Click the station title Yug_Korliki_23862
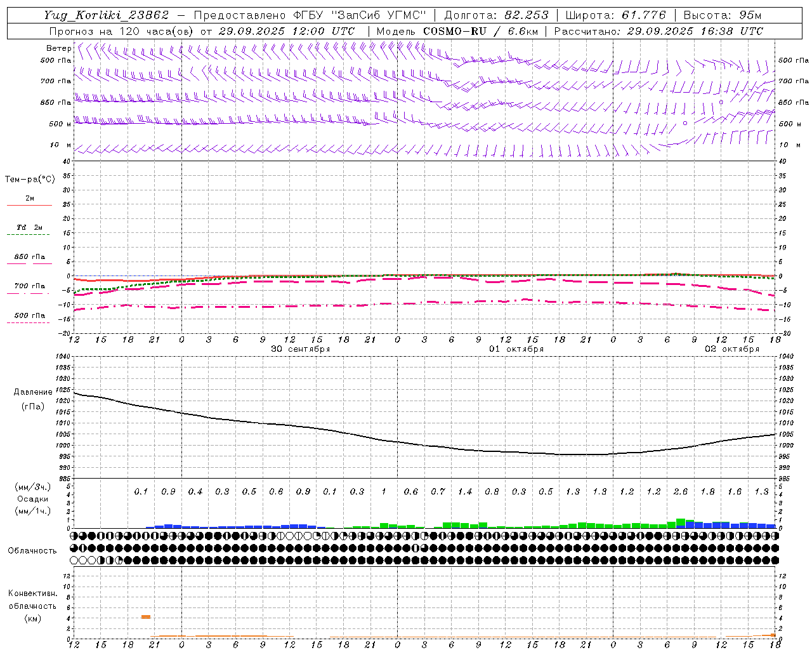The height and width of the screenshot is (650, 812). (x=107, y=15)
